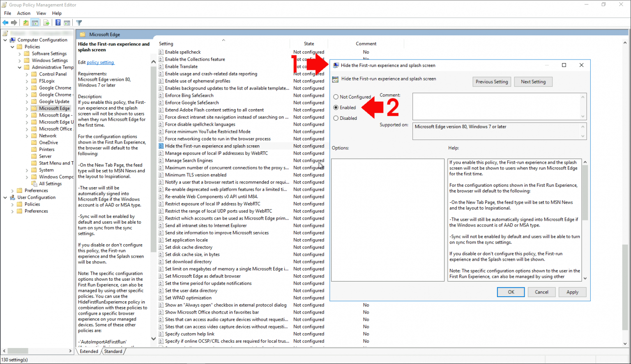Viewport: 631px width, 364px height.
Task: Click the Filter toolbar icon
Action: click(x=79, y=23)
